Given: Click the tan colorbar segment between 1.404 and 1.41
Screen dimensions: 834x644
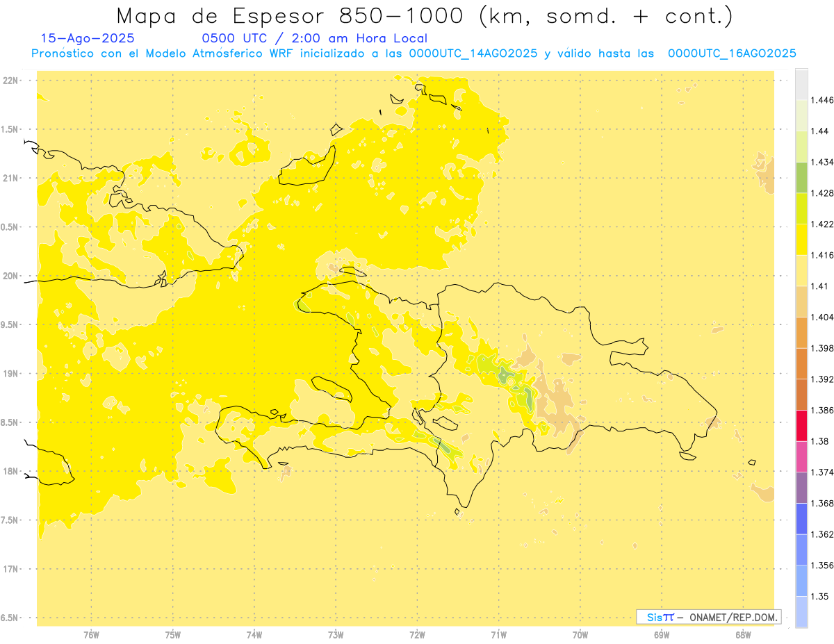Looking at the screenshot, I should (801, 302).
